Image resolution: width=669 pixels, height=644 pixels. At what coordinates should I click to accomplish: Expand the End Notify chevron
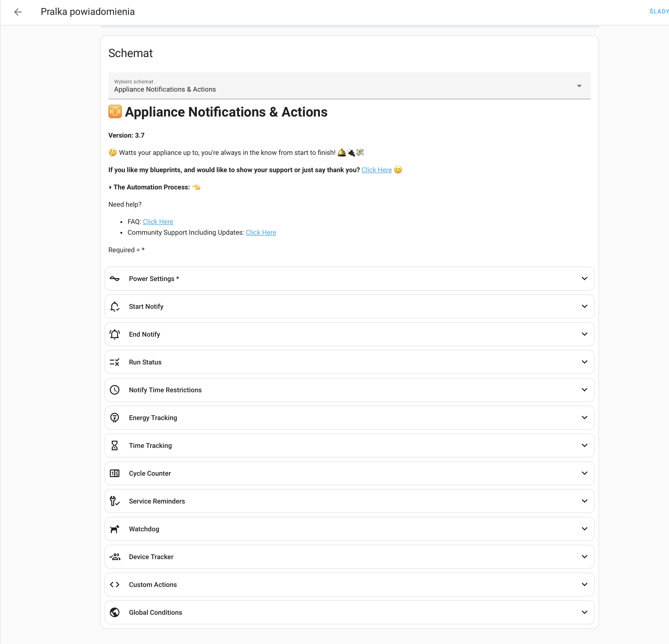[x=584, y=334]
